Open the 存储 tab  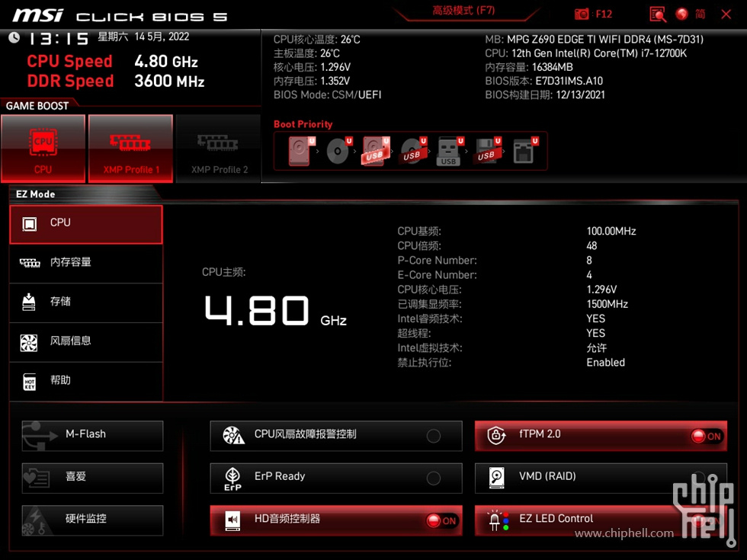tap(86, 302)
